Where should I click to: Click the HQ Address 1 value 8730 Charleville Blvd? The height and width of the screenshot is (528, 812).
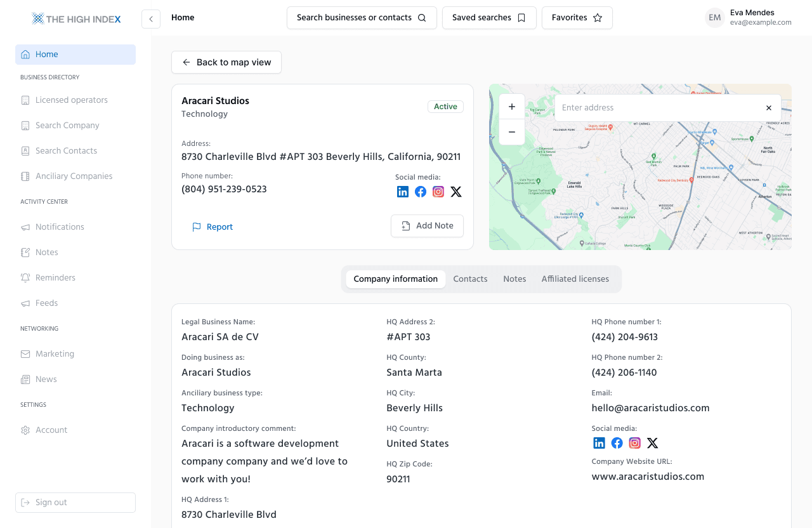click(x=229, y=515)
